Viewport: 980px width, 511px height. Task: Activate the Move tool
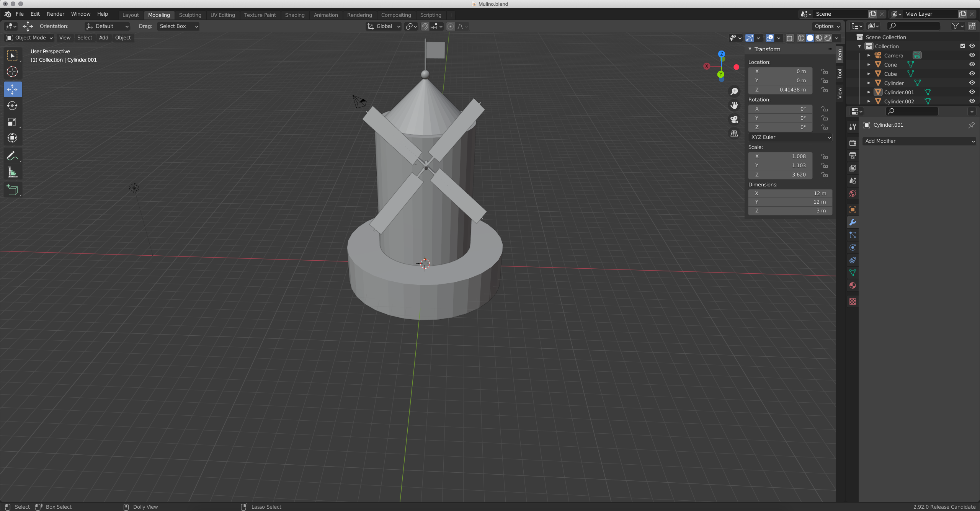point(12,89)
